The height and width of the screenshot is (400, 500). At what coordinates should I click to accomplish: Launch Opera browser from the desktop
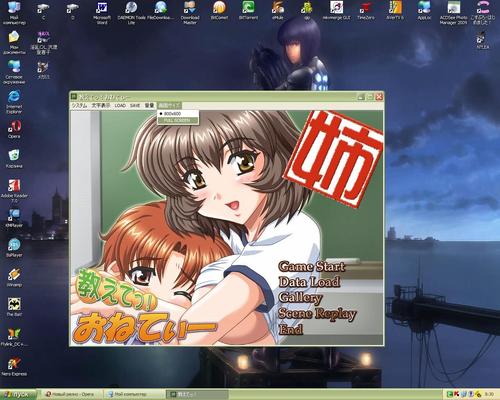(x=14, y=129)
